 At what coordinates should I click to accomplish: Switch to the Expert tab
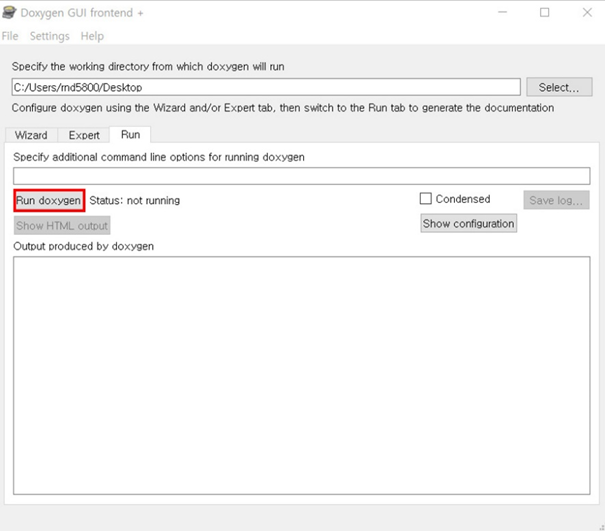tap(84, 135)
